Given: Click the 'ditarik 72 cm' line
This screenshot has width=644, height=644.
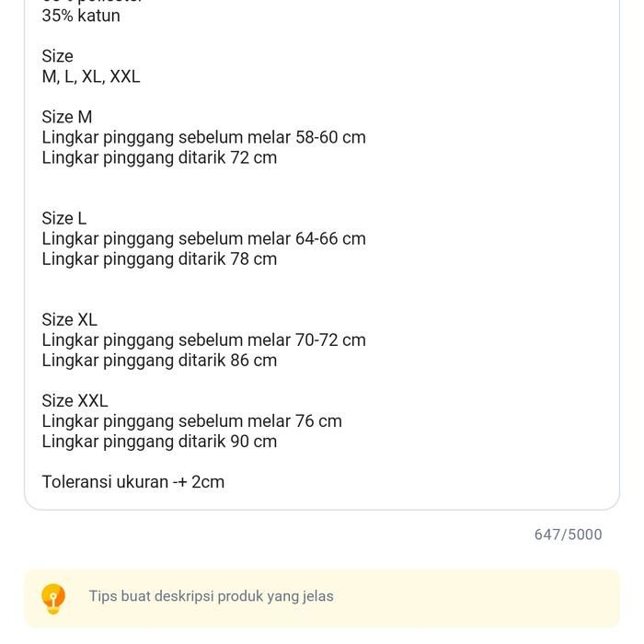Looking at the screenshot, I should 159,157.
